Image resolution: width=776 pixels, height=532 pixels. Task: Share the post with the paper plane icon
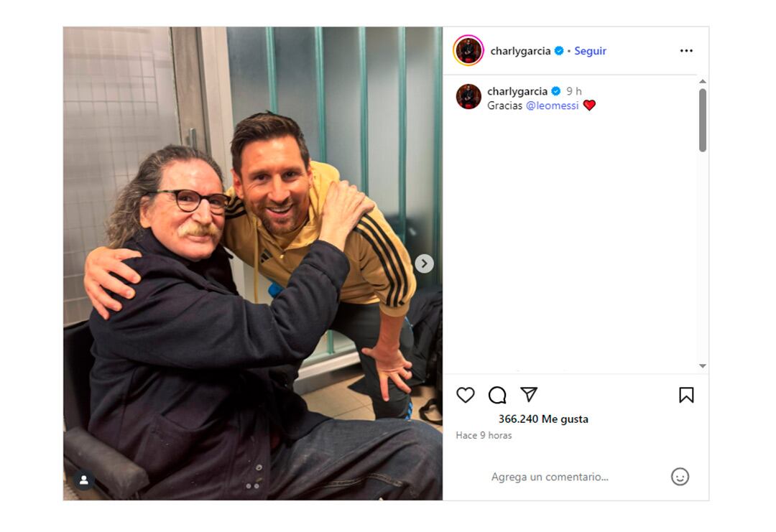point(529,394)
